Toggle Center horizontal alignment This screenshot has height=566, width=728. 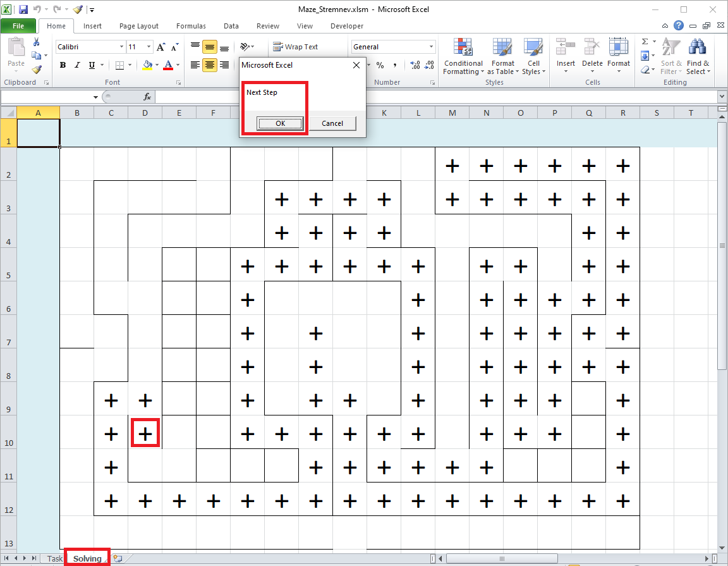(210, 65)
